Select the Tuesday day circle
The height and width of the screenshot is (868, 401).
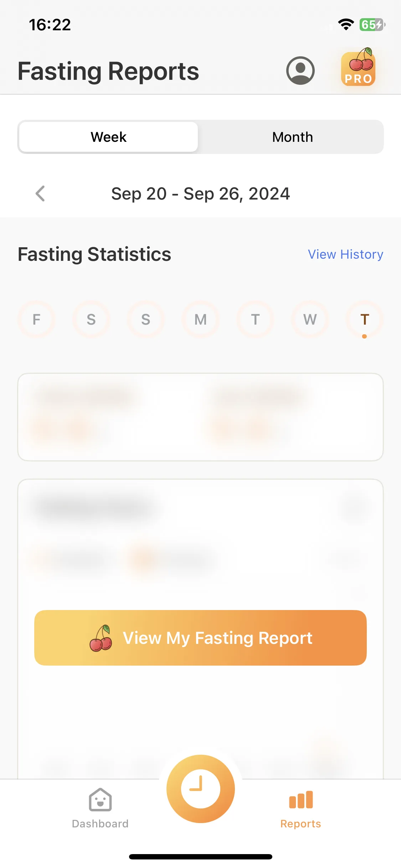255,319
